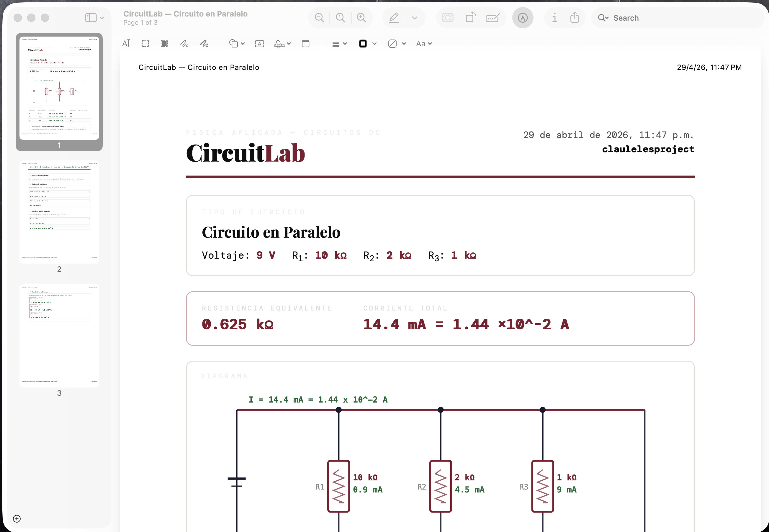Click the zoom to actual size icon
Image resolution: width=769 pixels, height=532 pixels.
click(341, 18)
